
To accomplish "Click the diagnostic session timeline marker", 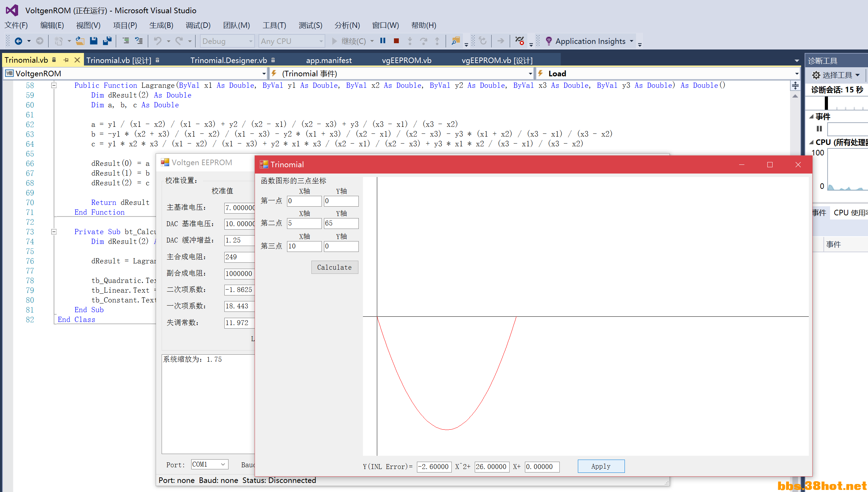I will pos(826,103).
